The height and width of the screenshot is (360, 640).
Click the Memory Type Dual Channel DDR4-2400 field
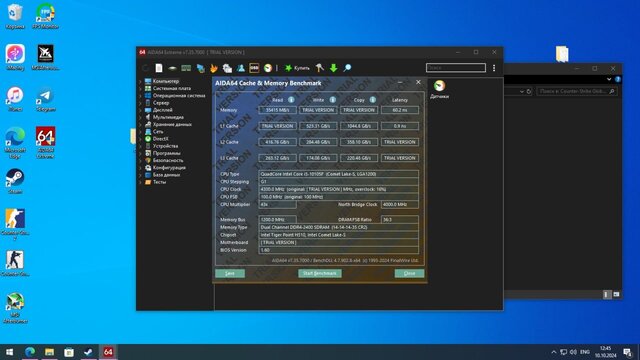point(338,227)
